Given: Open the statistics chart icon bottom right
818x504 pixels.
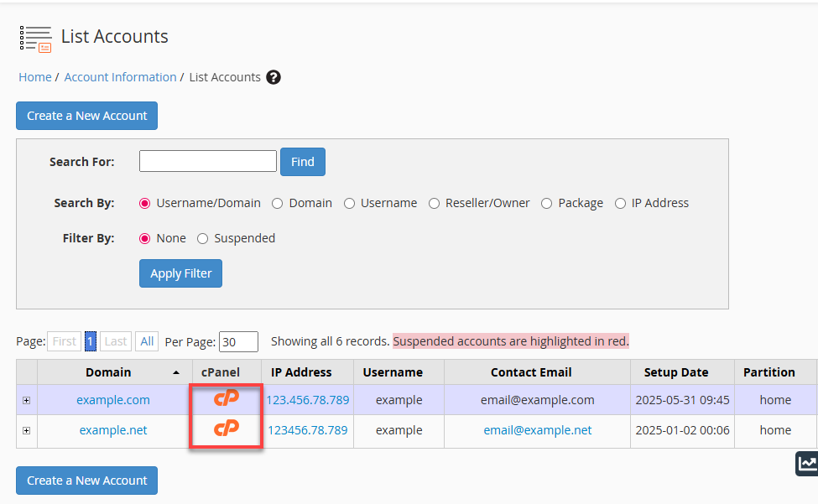Looking at the screenshot, I should coord(806,464).
